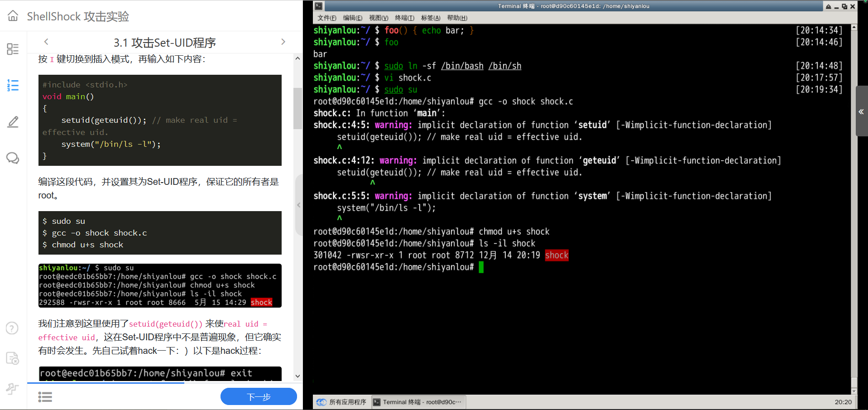Collapse the instruction panel with the divider handle
The width and height of the screenshot is (868, 410).
point(299,205)
